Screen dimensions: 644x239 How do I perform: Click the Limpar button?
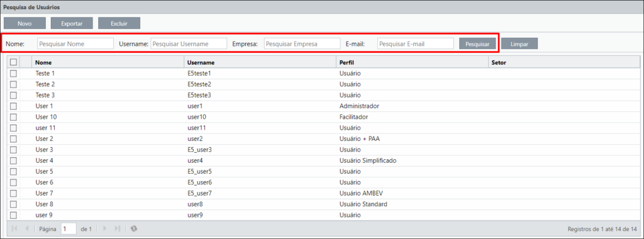pyautogui.click(x=519, y=43)
